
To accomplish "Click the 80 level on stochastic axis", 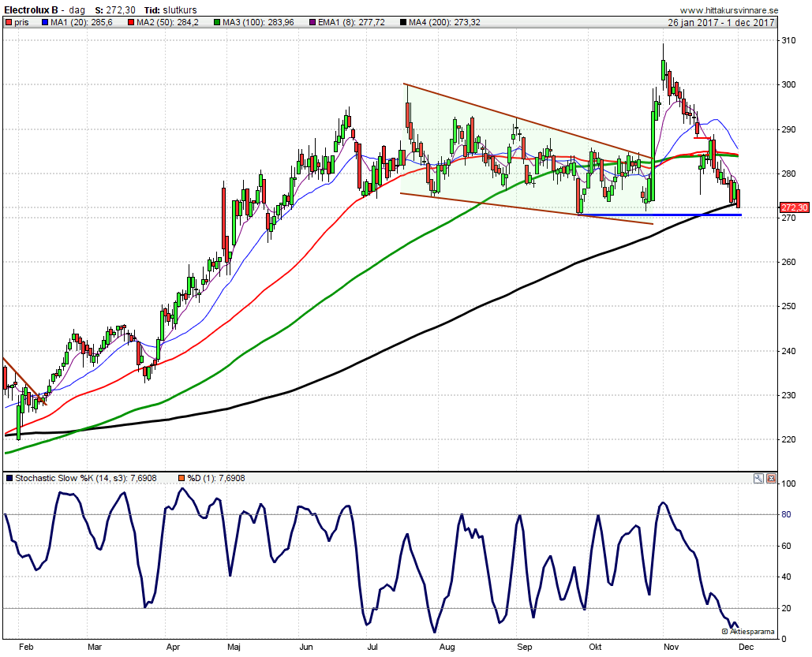I will [786, 514].
